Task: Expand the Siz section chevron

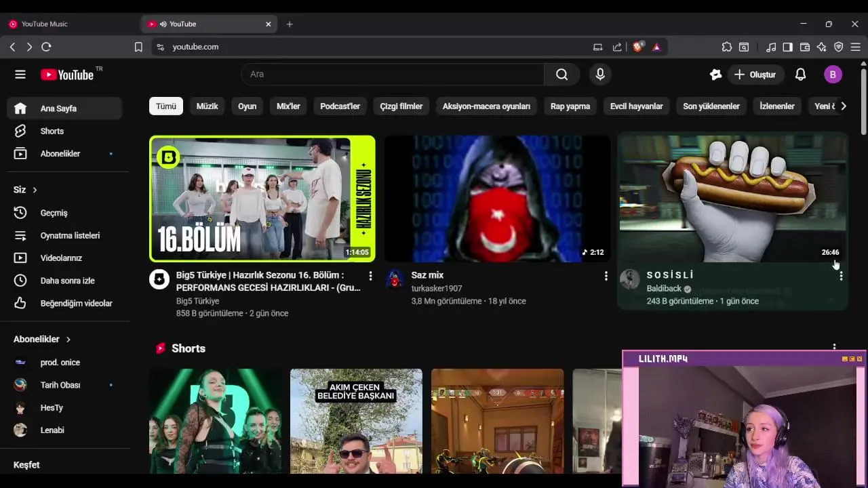Action: [x=35, y=190]
